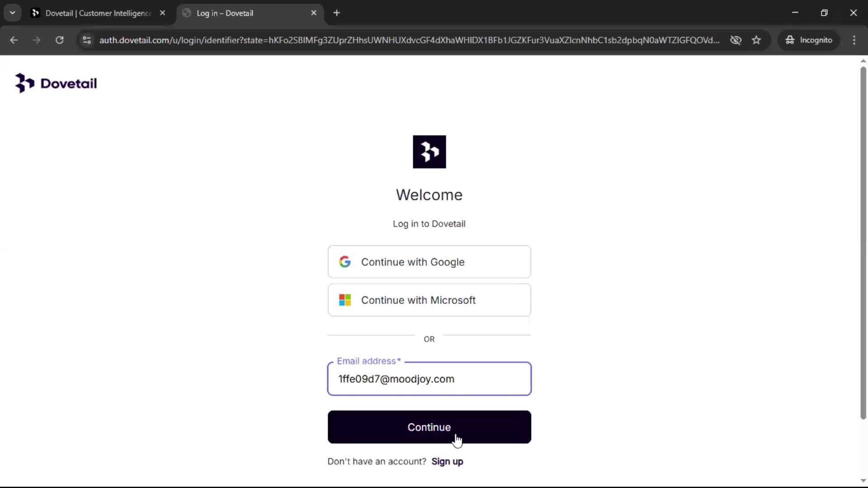Open the Incognito profile indicator
This screenshot has width=868, height=488.
(x=809, y=40)
